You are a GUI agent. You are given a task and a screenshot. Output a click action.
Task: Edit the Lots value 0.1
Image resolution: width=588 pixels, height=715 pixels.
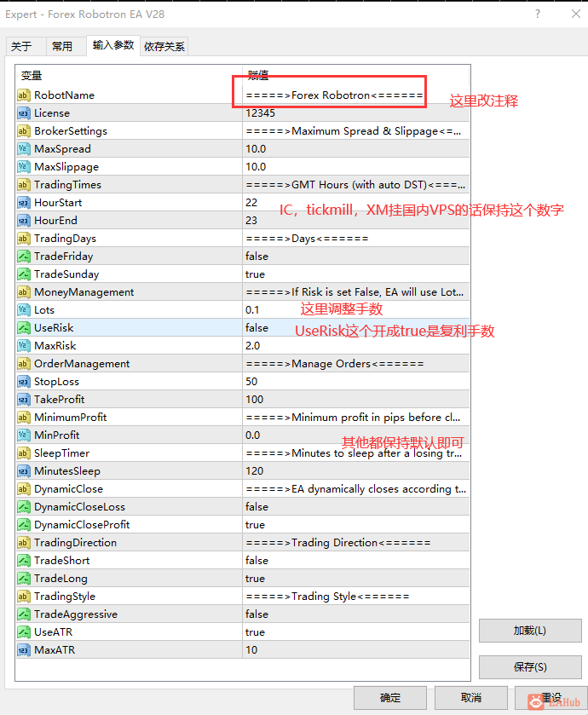[252, 310]
